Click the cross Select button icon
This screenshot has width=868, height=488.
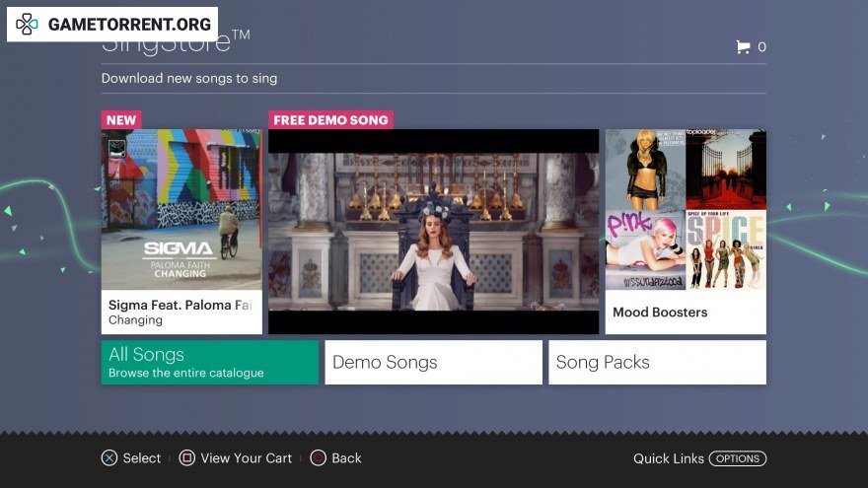click(x=109, y=458)
